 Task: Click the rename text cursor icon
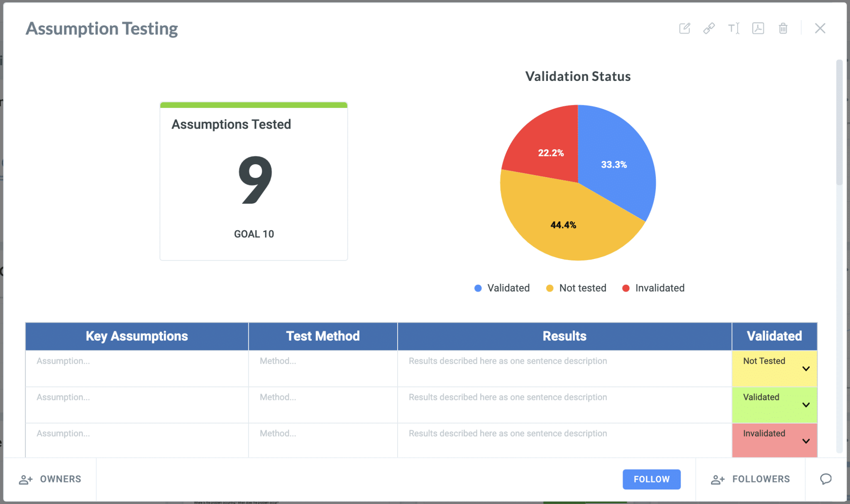733,28
